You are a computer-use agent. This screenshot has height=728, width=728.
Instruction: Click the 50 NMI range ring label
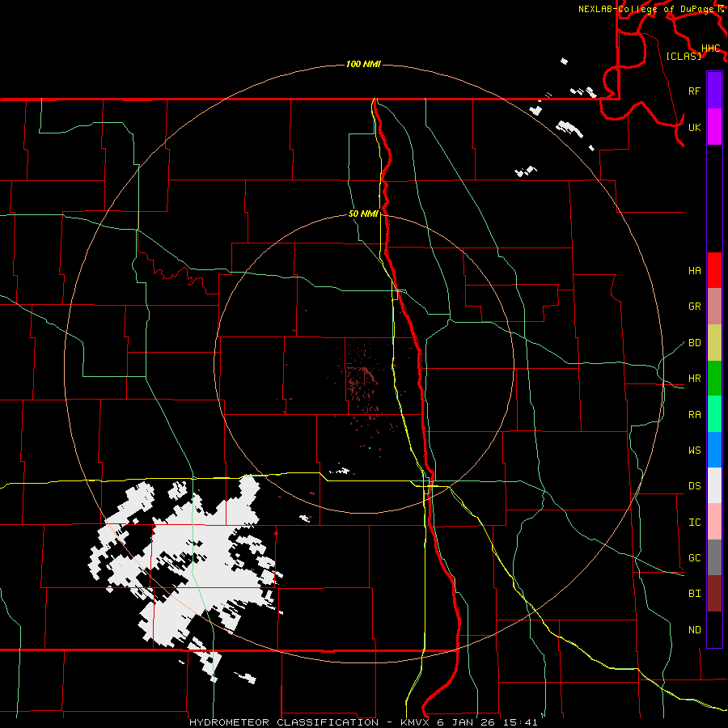363,214
